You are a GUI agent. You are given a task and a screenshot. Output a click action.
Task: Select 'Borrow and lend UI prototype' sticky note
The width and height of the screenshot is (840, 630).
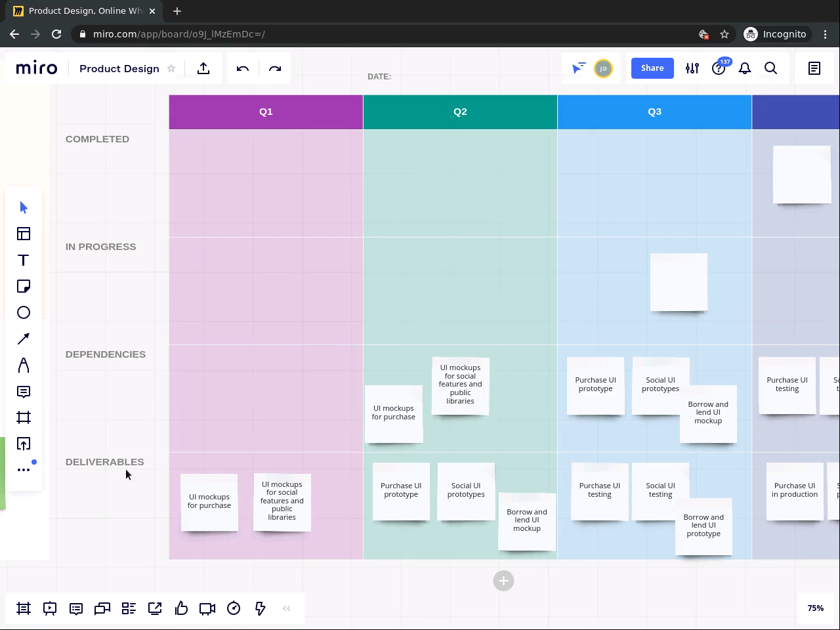pos(703,526)
